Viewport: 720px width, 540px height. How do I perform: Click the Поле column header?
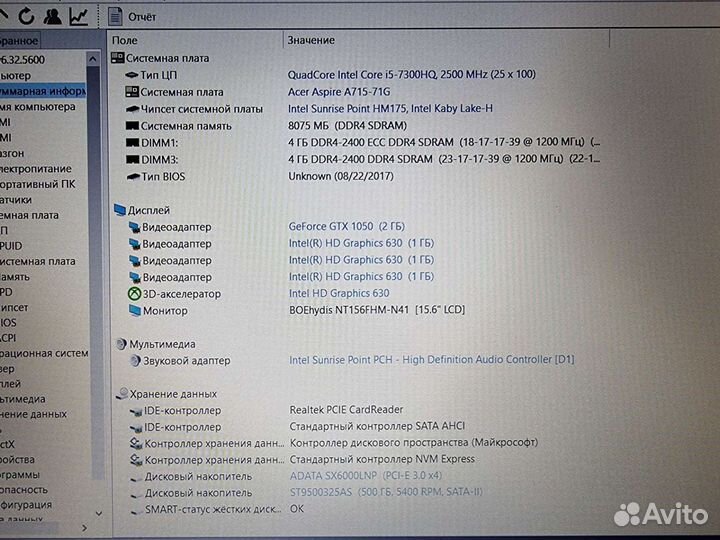[x=124, y=40]
